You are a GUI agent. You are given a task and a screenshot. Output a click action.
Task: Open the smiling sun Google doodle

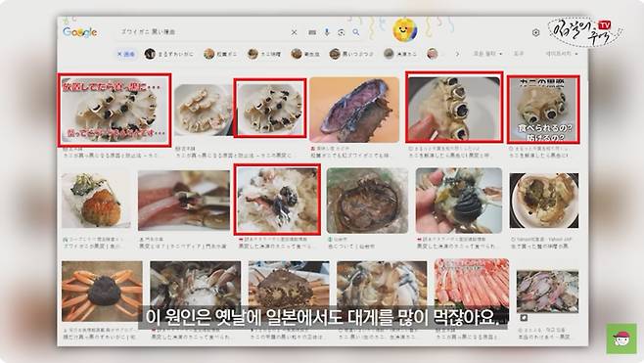[405, 29]
